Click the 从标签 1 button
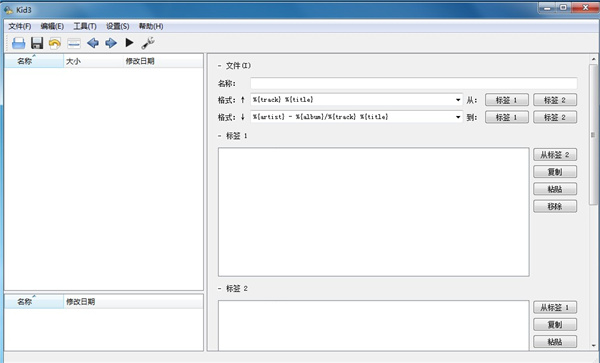Screen dimensions: 600x363 point(555,307)
